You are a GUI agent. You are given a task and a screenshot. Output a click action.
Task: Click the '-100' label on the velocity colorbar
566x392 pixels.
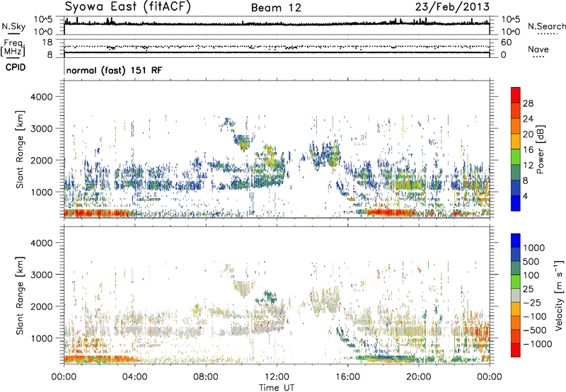pos(535,316)
